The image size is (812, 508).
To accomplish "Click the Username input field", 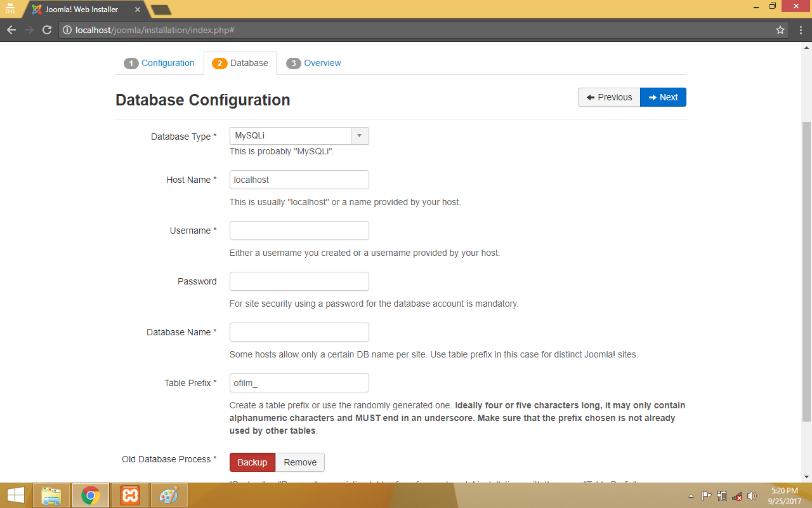I will pos(299,231).
